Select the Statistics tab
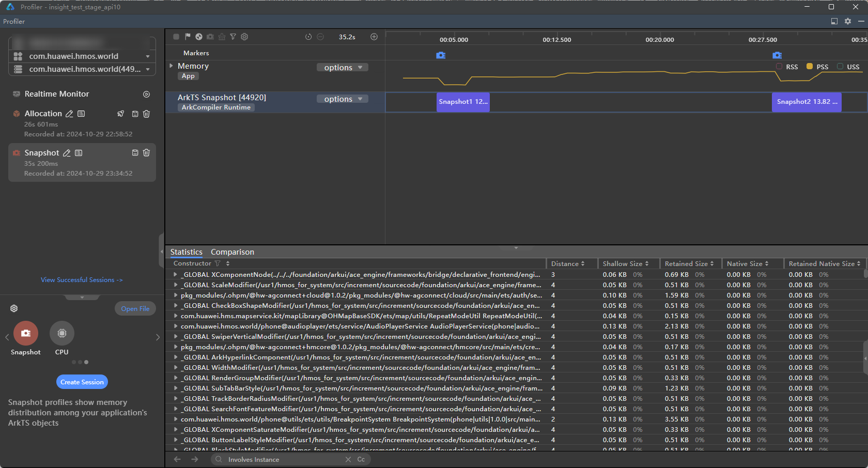This screenshot has width=868, height=468. click(186, 252)
